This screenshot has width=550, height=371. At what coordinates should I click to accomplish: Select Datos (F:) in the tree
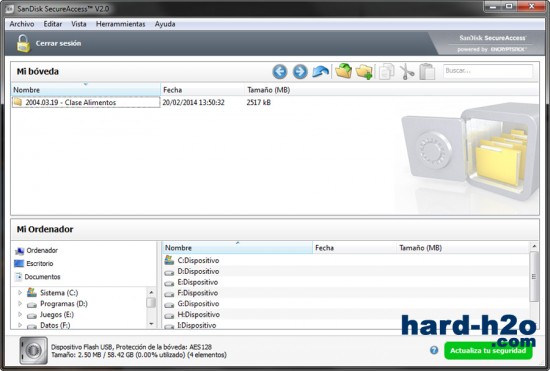pyautogui.click(x=55, y=325)
